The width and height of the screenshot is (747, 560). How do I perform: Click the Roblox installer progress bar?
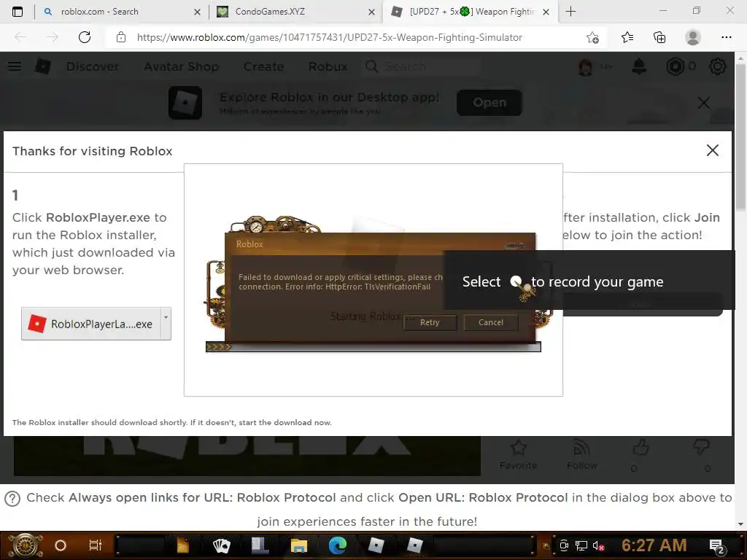(373, 346)
